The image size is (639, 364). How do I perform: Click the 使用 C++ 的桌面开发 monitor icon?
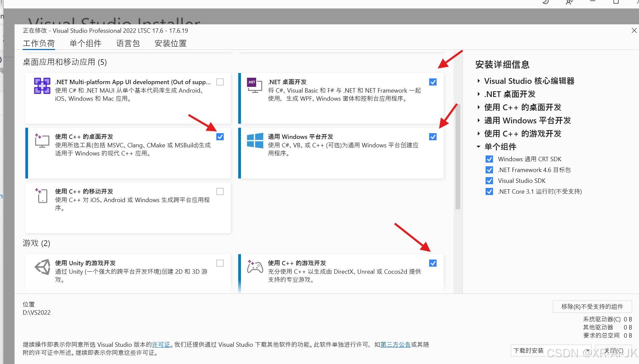click(x=42, y=141)
